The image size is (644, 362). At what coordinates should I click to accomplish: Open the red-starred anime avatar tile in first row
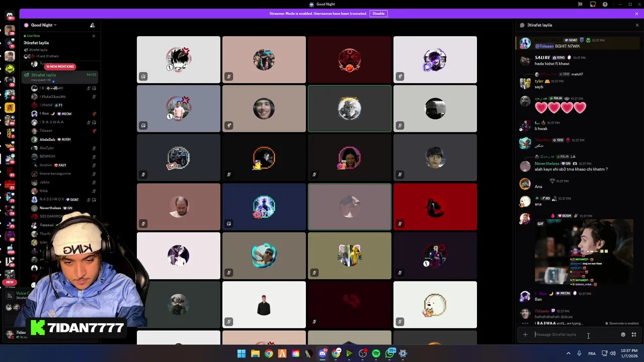[179, 59]
